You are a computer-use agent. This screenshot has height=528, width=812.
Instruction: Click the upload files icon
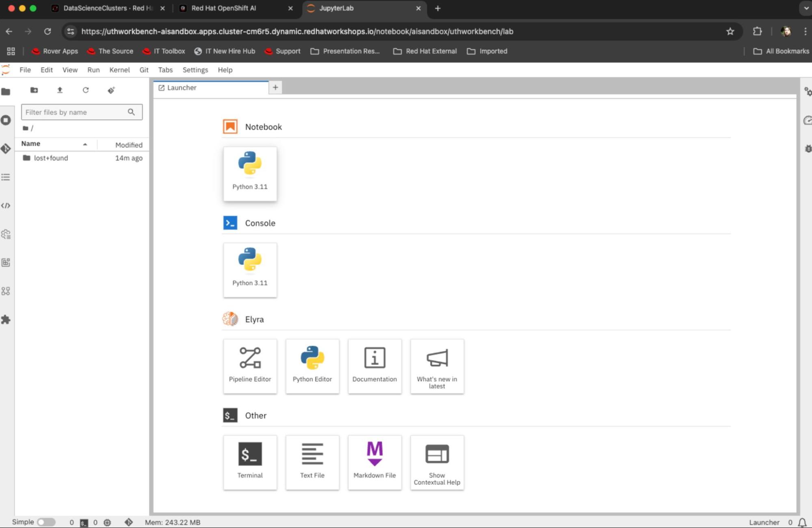point(60,90)
